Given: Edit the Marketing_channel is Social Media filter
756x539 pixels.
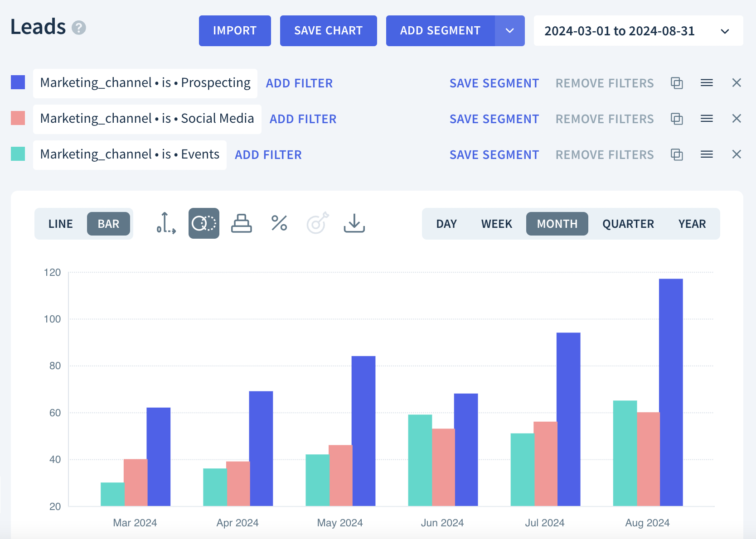Looking at the screenshot, I should pos(147,119).
